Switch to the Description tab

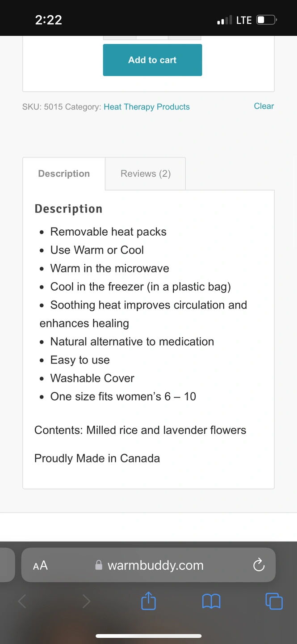[x=64, y=174]
